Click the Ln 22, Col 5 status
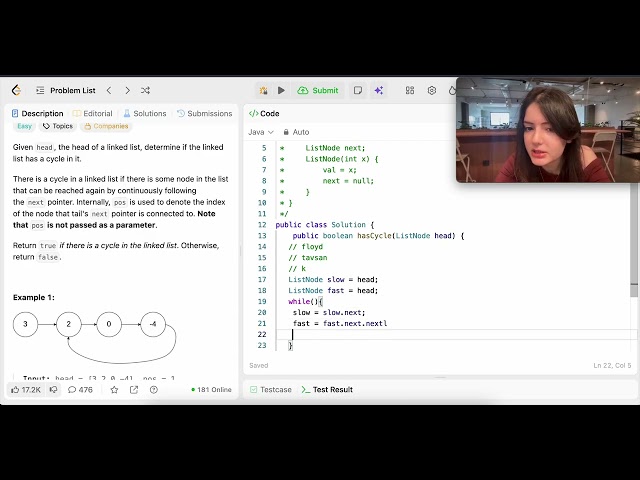This screenshot has width=640, height=480. [612, 365]
